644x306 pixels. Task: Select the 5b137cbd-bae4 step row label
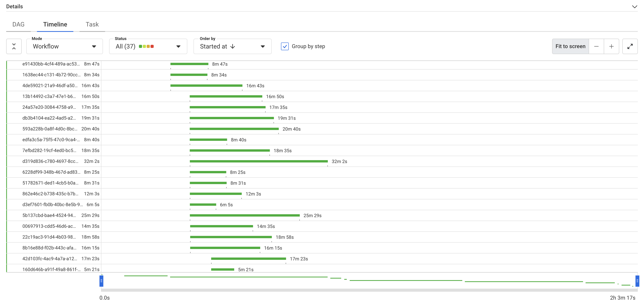49,215
